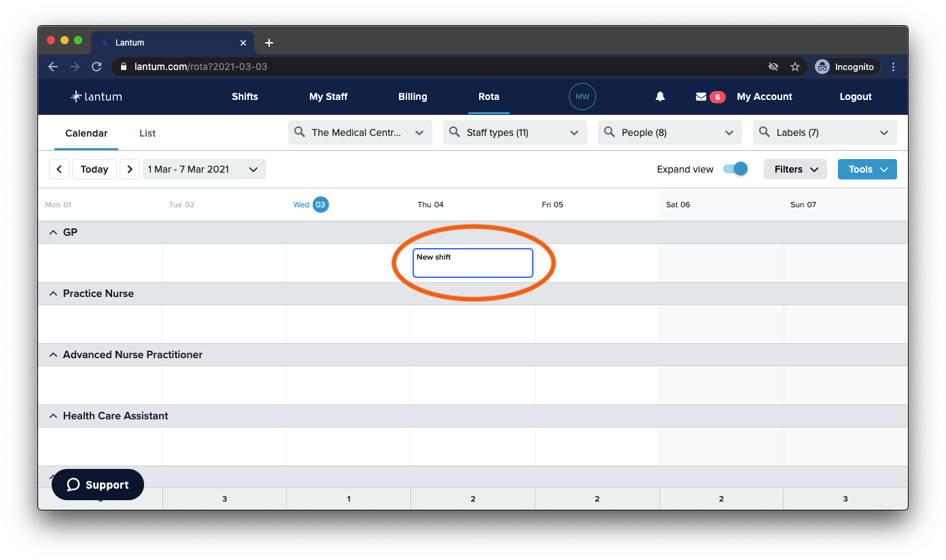The image size is (946, 560).
Task: Click the search icon in People filter
Action: 610,132
